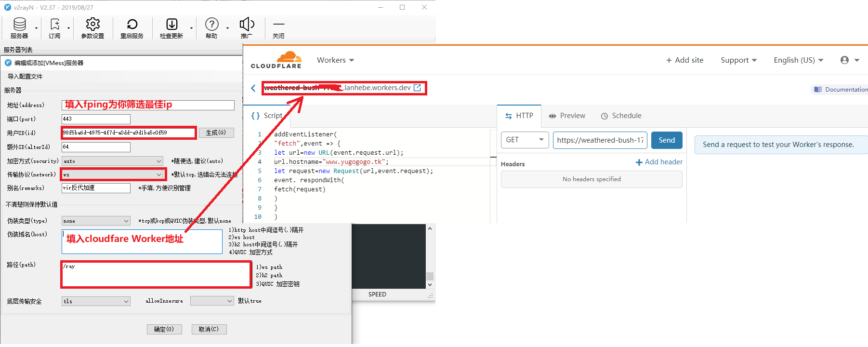Image resolution: width=868 pixels, height=347 pixels.
Task: Expand the check update dropdown arrow
Action: [x=192, y=28]
